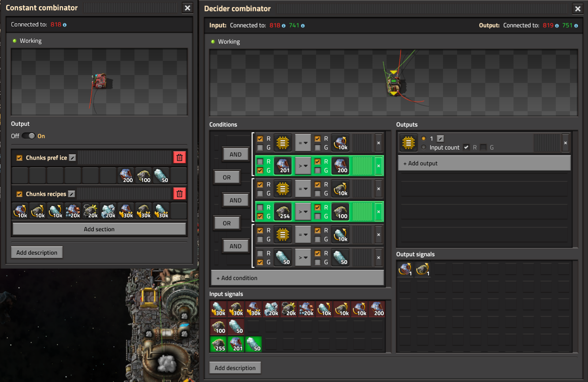Change the output signal icon in Outputs panel
Image resolution: width=588 pixels, height=382 pixels.
[409, 143]
